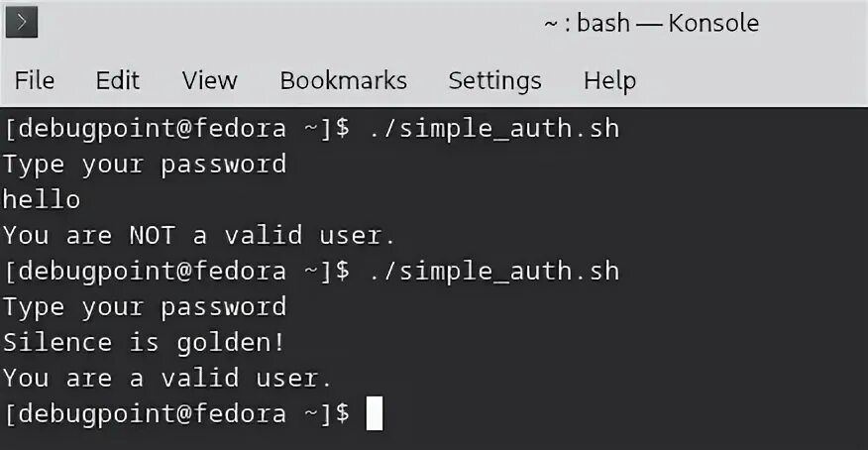This screenshot has width=868, height=450.
Task: Click the Konsole terminal icon in title bar
Action: pos(22,22)
